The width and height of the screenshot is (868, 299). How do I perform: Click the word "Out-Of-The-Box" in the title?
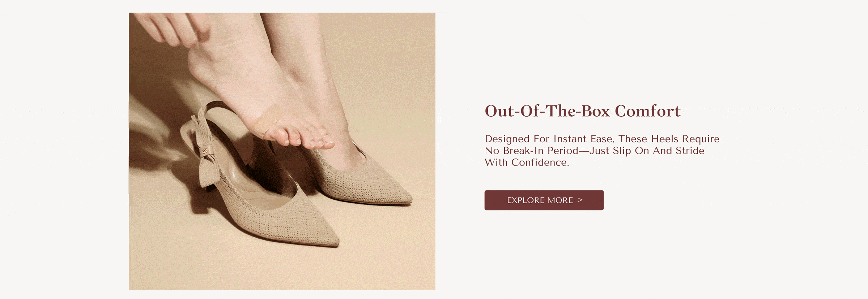[x=548, y=111]
